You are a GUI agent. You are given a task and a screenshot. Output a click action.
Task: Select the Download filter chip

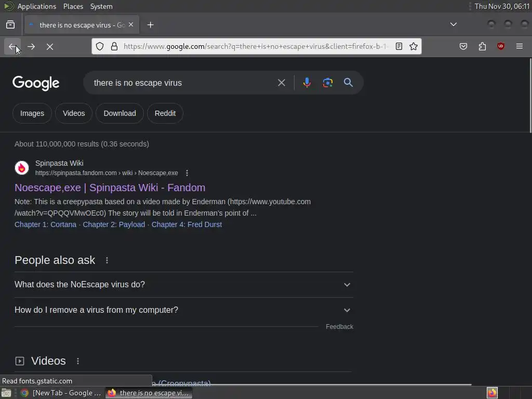120,113
